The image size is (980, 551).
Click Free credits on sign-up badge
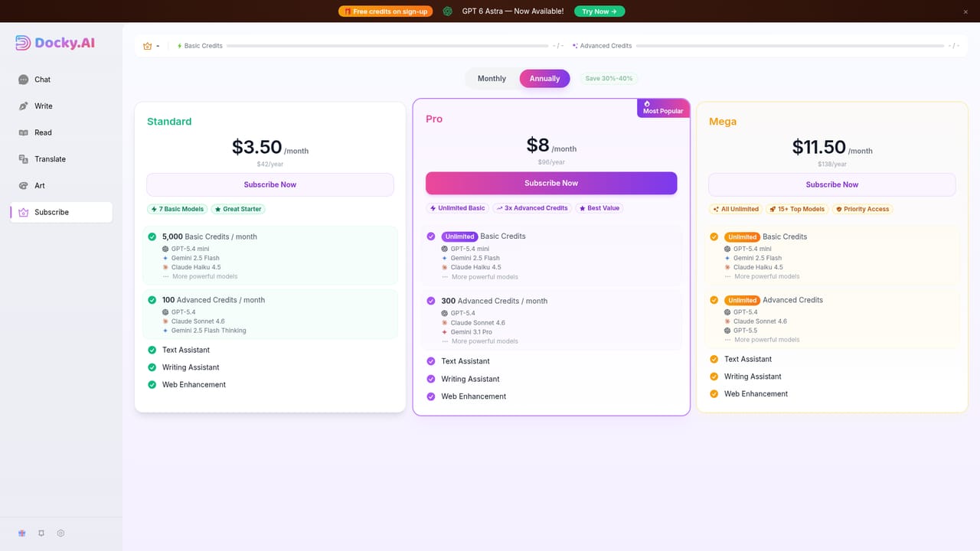[x=386, y=11]
